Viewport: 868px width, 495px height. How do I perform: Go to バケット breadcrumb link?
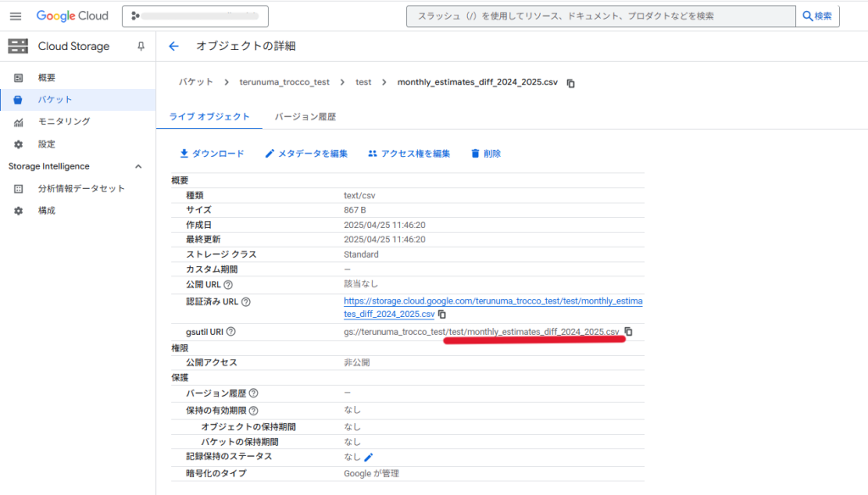[x=196, y=82]
